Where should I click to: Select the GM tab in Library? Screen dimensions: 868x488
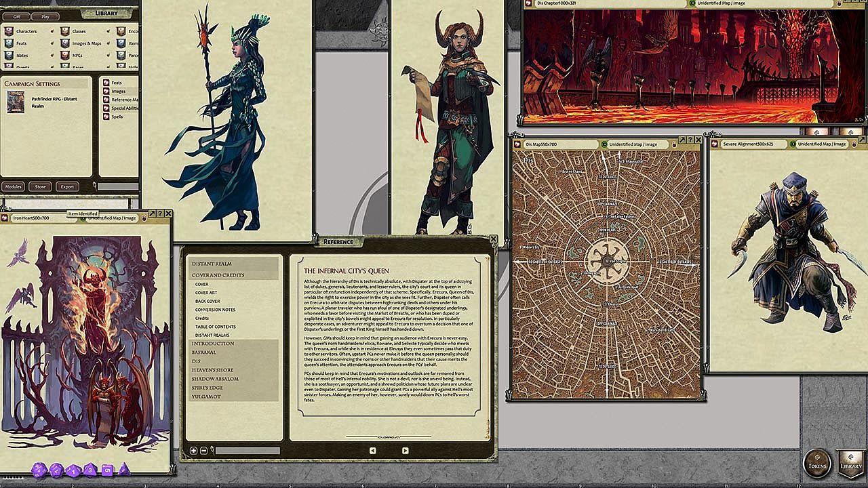18,16
